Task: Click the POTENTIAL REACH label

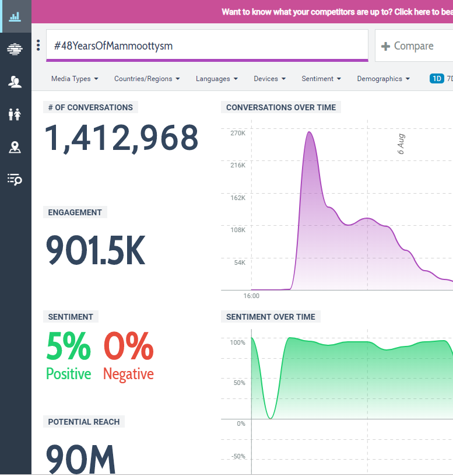Action: [84, 422]
